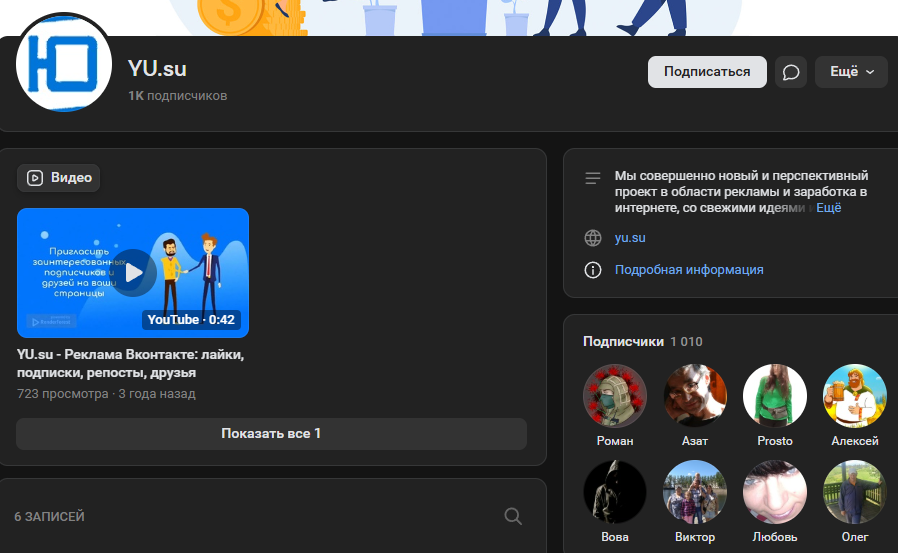Image resolution: width=898 pixels, height=553 pixels.
Task: Open the Видео section tab
Action: [x=58, y=178]
